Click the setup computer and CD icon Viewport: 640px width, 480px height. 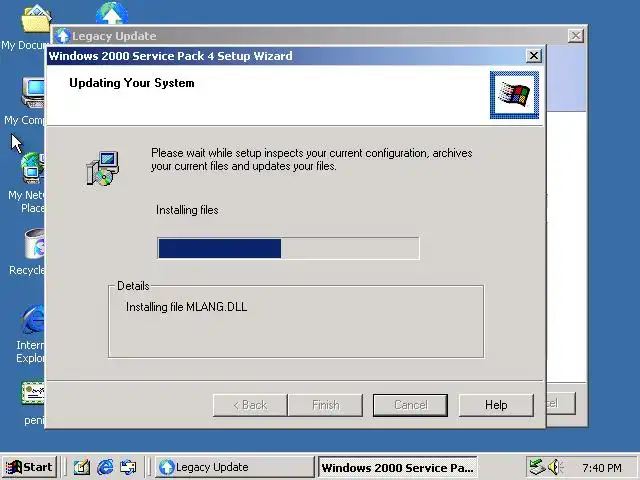click(x=102, y=168)
